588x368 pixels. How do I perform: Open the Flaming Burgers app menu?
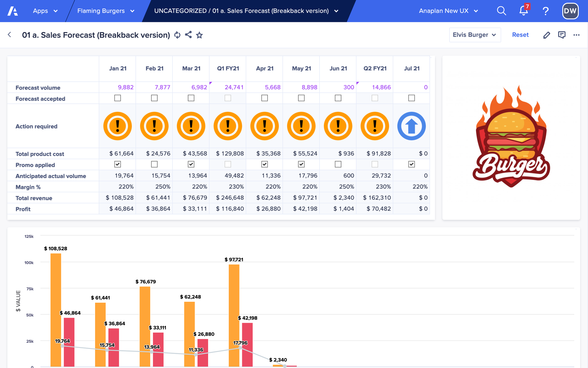click(105, 11)
